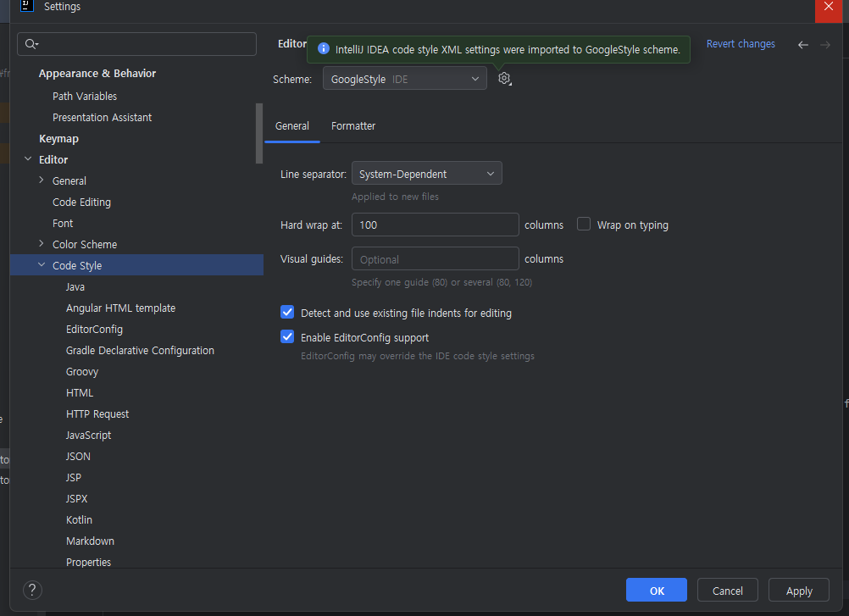Image resolution: width=849 pixels, height=616 pixels.
Task: Collapse the Editor tree section
Action: [x=28, y=159]
